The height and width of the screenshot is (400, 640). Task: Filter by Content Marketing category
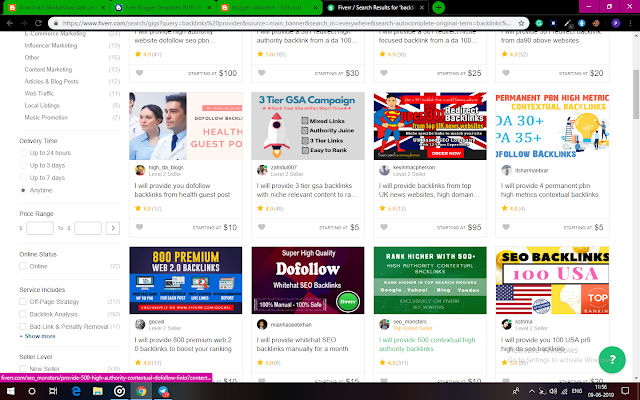(48, 69)
